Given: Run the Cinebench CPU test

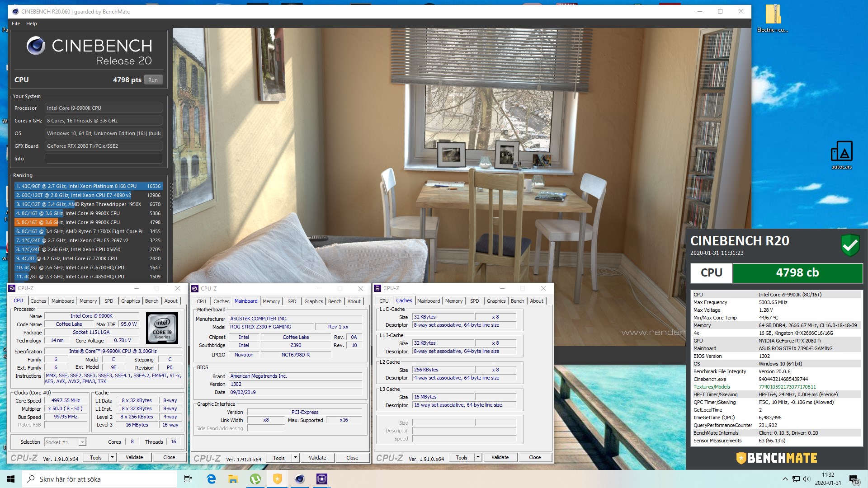Looking at the screenshot, I should click(153, 80).
